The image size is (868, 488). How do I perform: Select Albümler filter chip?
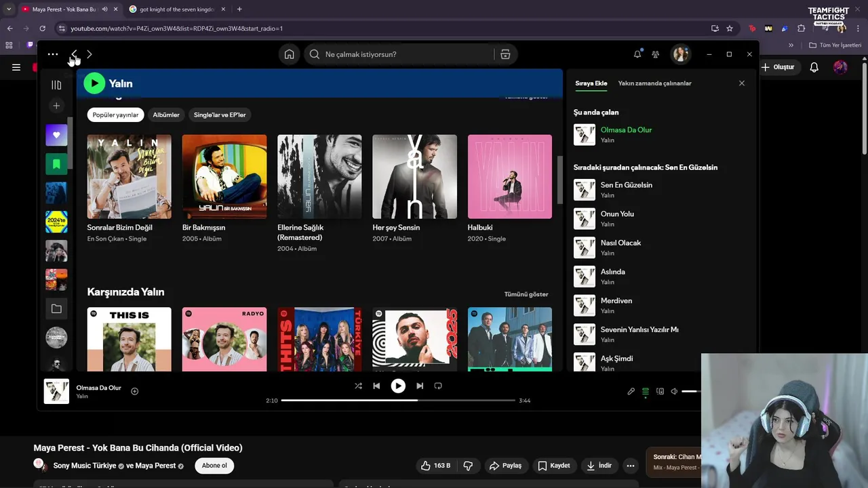pyautogui.click(x=166, y=115)
